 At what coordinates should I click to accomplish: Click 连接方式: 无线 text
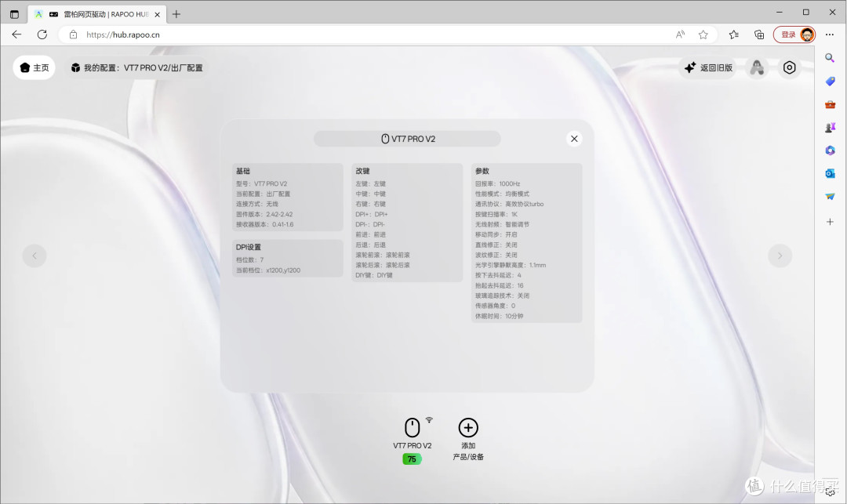click(257, 204)
